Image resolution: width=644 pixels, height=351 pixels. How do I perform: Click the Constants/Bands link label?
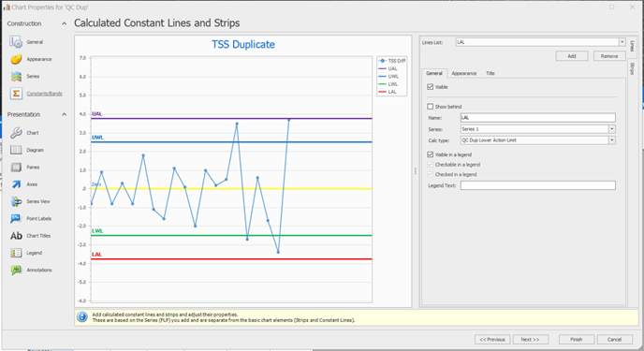coord(44,94)
